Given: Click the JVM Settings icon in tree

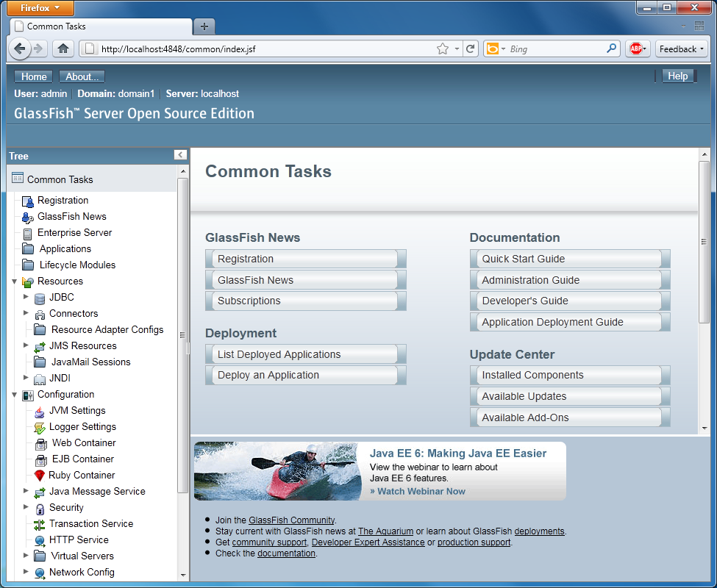Looking at the screenshot, I should click(39, 411).
